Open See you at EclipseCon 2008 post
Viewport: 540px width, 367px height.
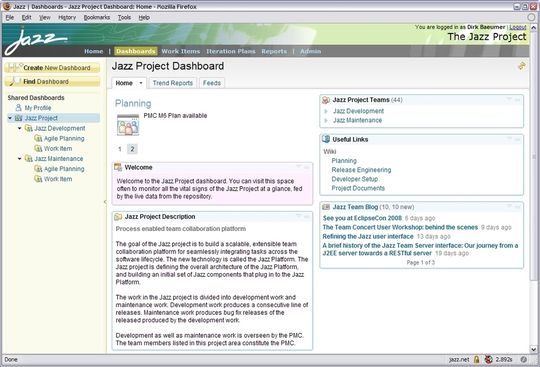(x=362, y=218)
